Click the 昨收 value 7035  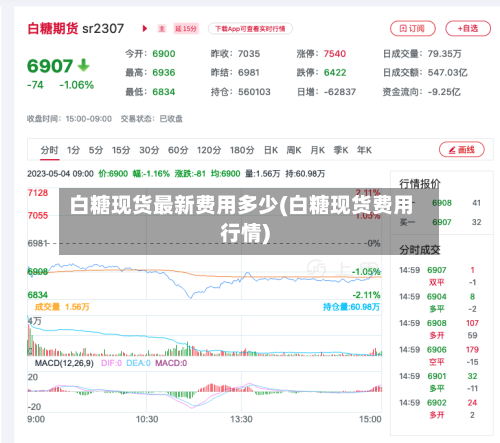[x=249, y=54]
